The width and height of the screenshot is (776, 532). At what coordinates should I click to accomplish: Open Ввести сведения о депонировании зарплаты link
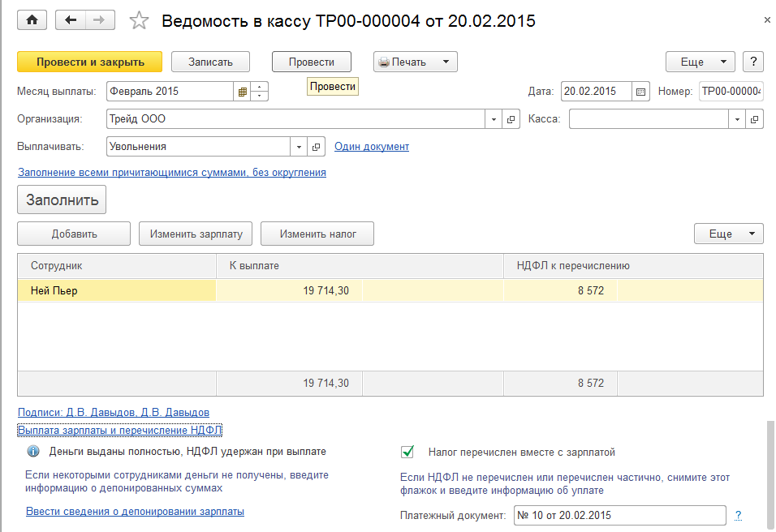click(135, 512)
